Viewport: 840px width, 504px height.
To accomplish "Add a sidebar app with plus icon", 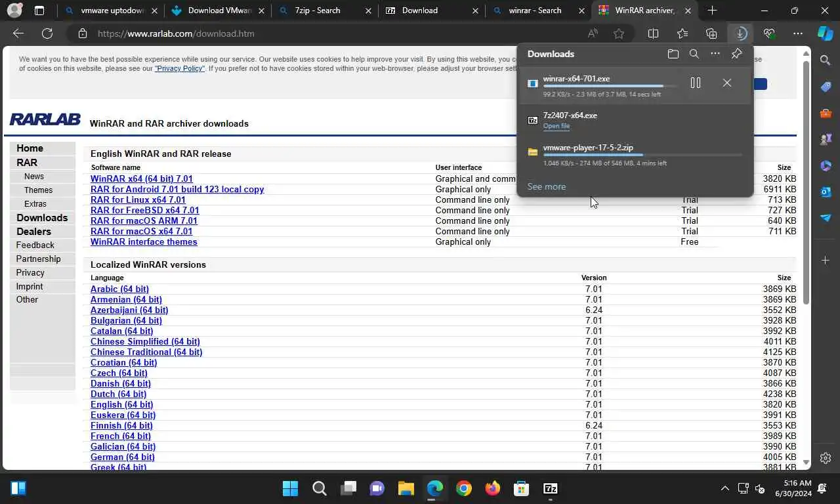I will pyautogui.click(x=826, y=261).
